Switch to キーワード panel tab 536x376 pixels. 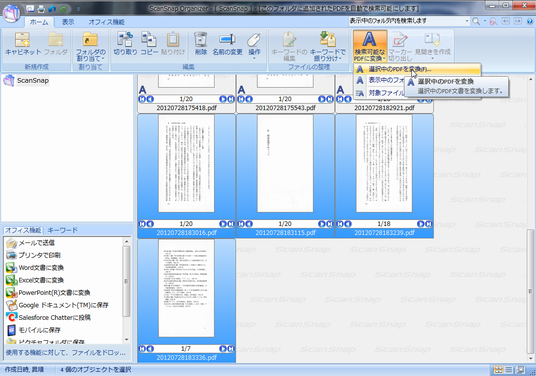coord(62,230)
